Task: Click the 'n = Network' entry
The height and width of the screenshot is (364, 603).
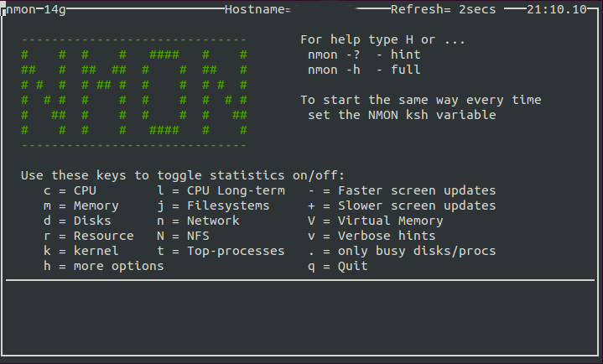Action: click(x=198, y=221)
